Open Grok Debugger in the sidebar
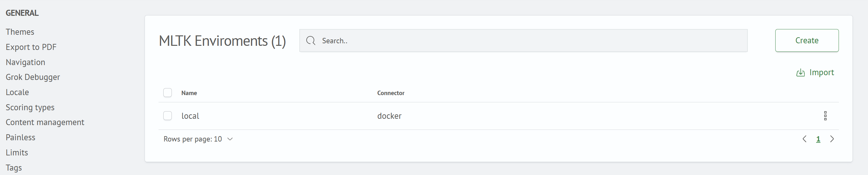Image resolution: width=868 pixels, height=175 pixels. (x=33, y=77)
